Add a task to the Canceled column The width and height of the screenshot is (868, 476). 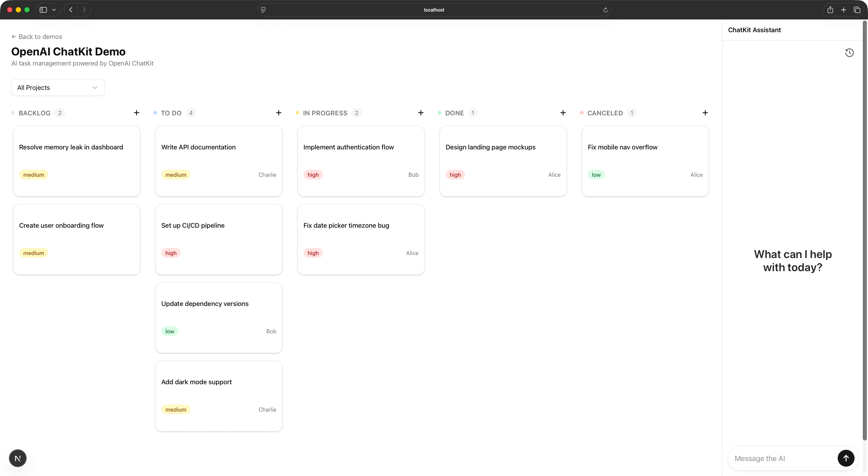[705, 113]
